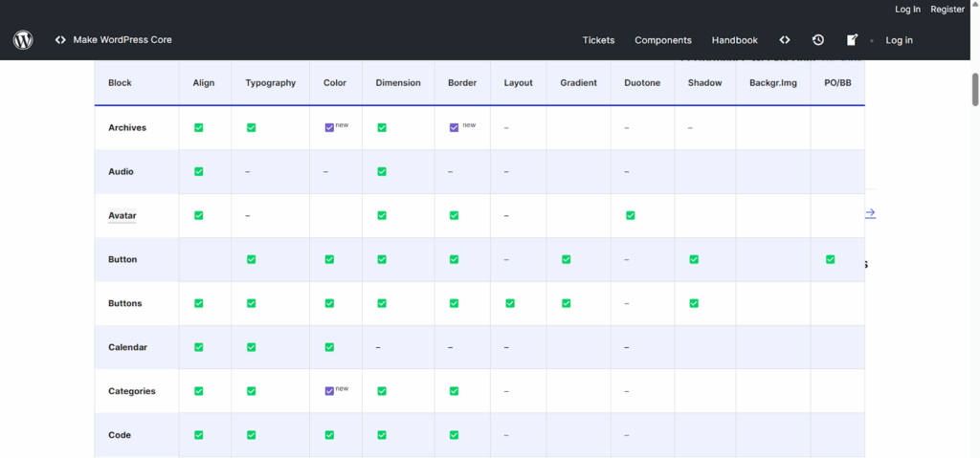Click Categories Border checkmark

[x=454, y=391]
